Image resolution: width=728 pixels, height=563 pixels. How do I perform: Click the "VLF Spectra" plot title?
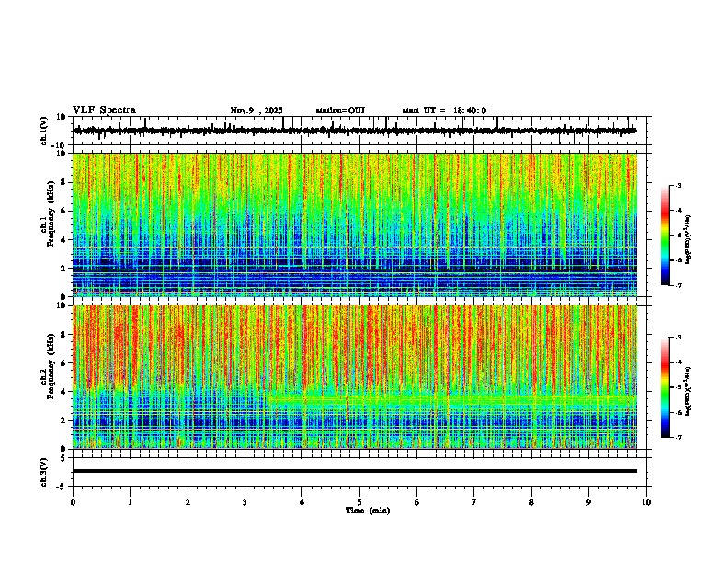tap(104, 110)
